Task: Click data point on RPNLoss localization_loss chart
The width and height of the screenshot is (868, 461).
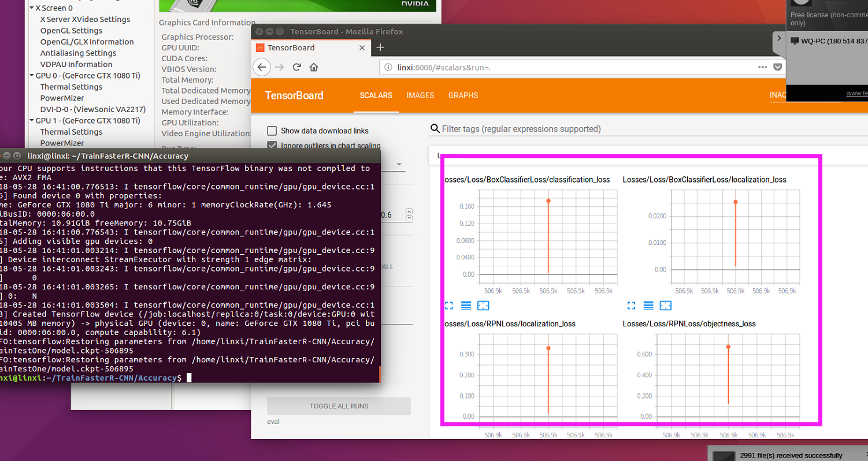Action: point(548,348)
